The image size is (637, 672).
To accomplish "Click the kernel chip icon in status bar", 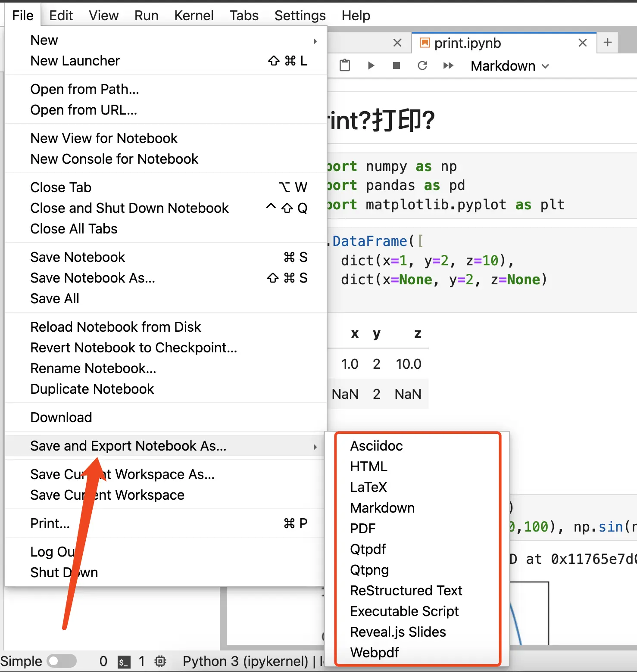I will (x=160, y=661).
